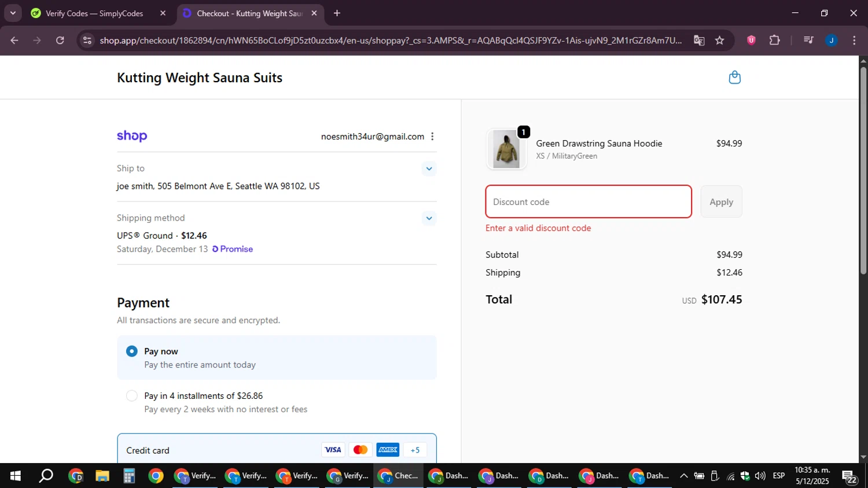Close the Checkout tab
868x488 pixels.
click(314, 13)
